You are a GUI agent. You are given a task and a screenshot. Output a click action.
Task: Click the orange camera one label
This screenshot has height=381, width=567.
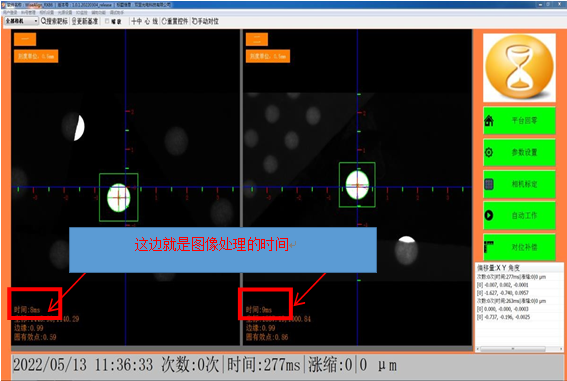(x=25, y=39)
